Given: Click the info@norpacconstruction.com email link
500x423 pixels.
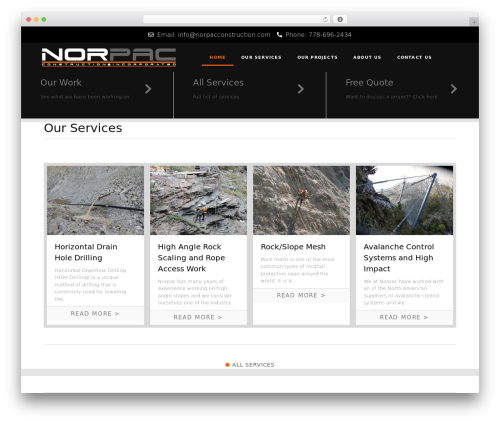Looking at the screenshot, I should (224, 35).
